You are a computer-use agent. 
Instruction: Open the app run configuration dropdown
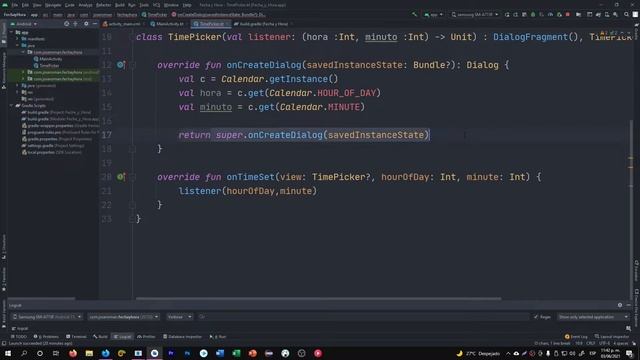pos(433,15)
